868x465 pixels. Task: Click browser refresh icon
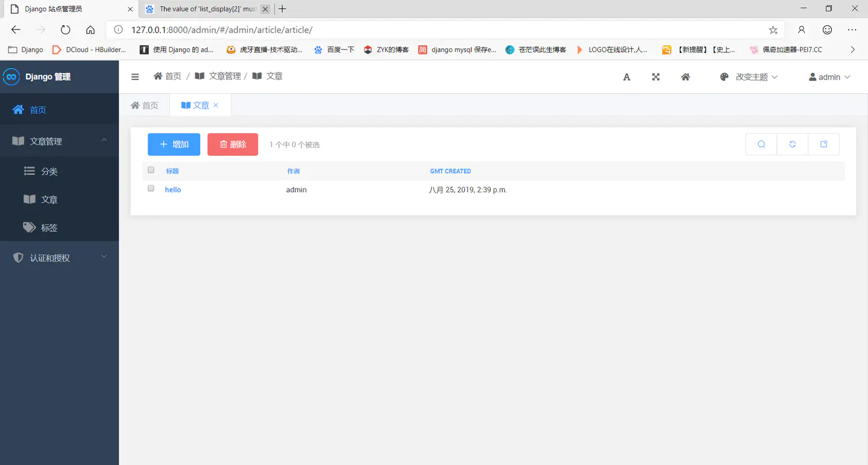(66, 30)
